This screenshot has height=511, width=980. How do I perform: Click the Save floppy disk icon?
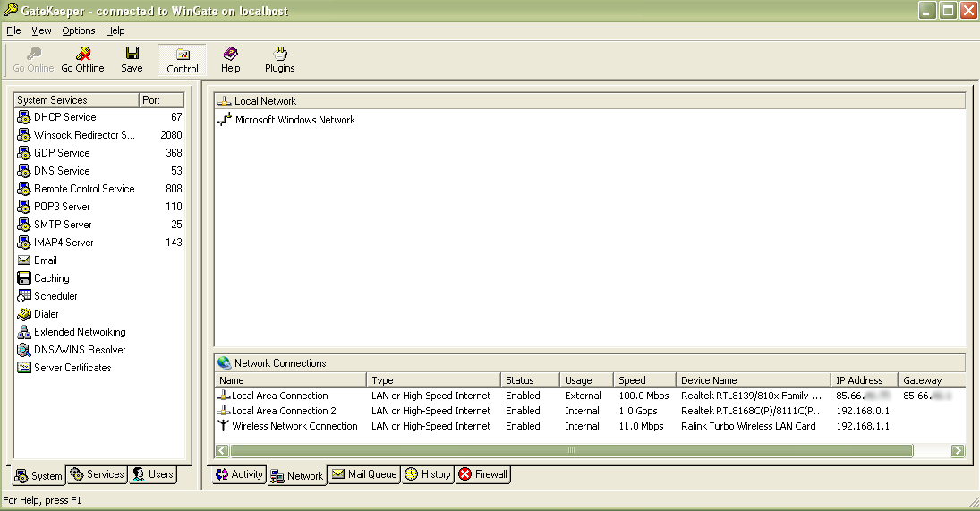coord(132,53)
